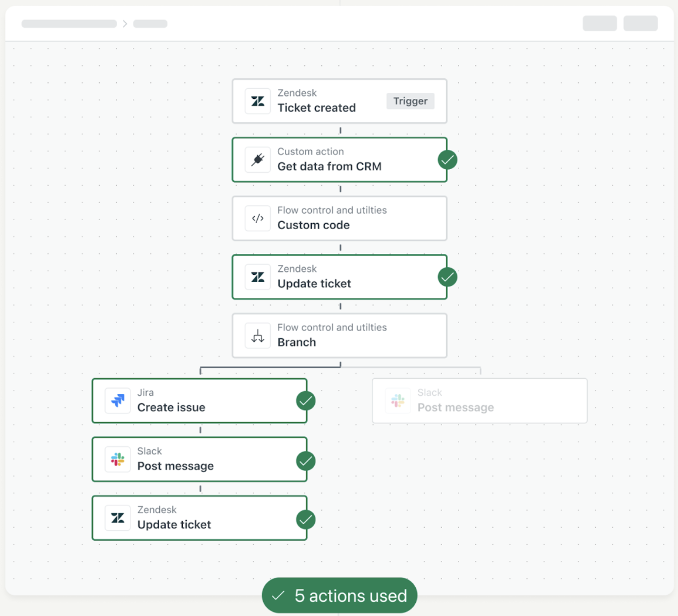The image size is (678, 616).
Task: Click the Zendesk icon on Ticket created trigger
Action: point(258,101)
